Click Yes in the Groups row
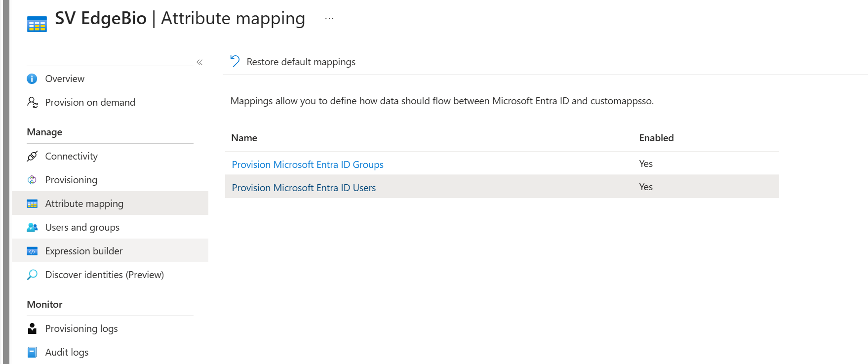 point(646,163)
